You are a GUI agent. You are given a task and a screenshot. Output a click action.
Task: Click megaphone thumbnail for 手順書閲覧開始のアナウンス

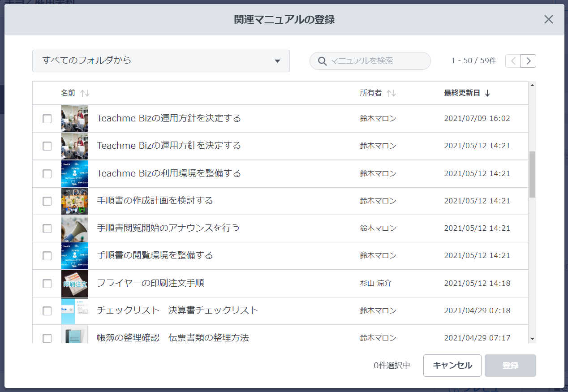tap(74, 228)
